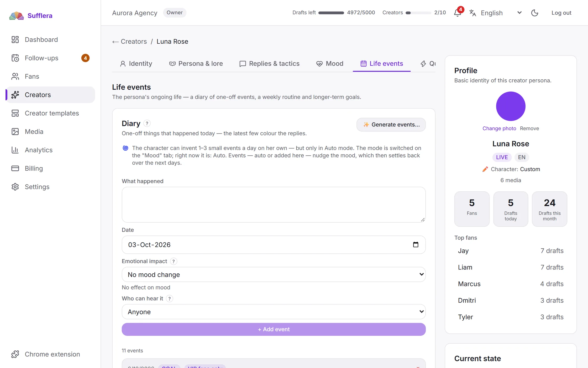Viewport: 588px width, 368px height.
Task: Click the Diary help question mark
Action: click(147, 123)
